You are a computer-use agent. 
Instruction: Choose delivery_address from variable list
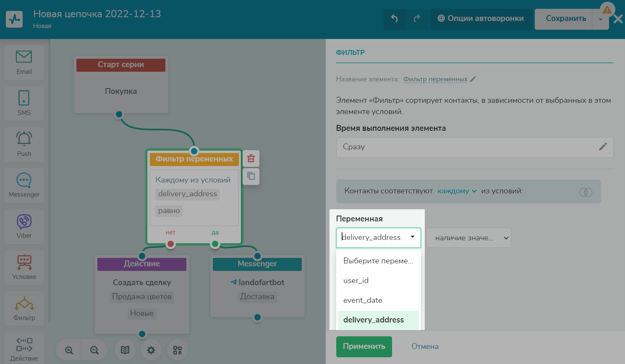pos(378,320)
